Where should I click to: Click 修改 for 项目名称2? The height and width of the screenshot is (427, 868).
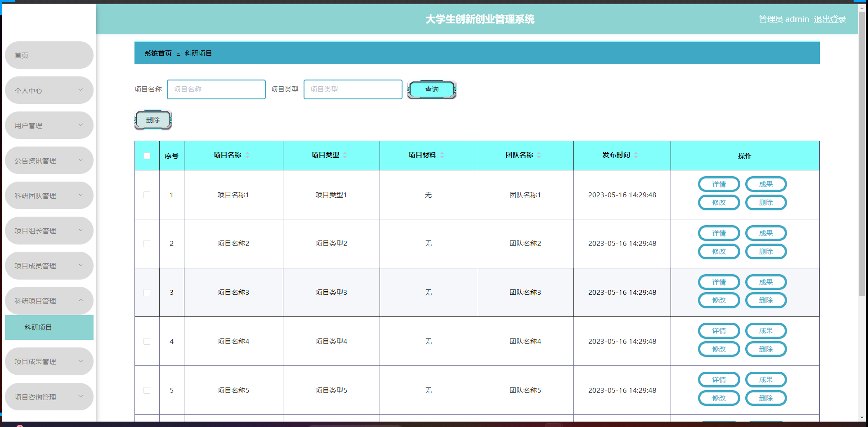pos(719,252)
